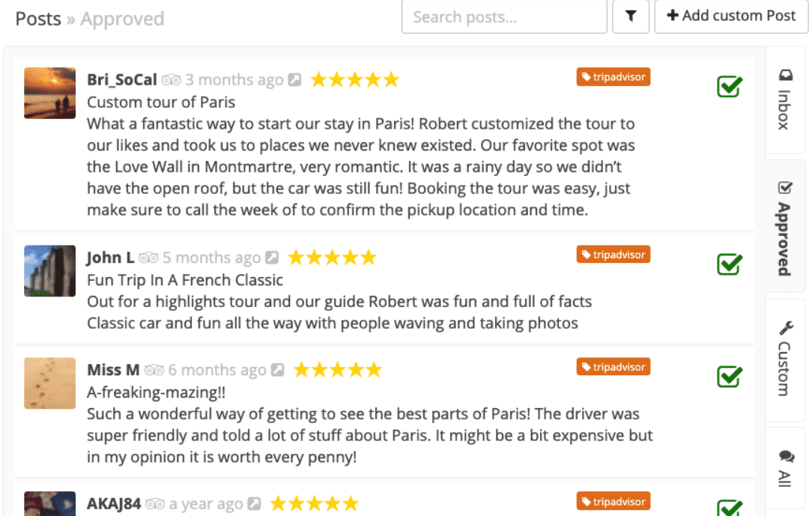Click the orange tripadvisor badge on Miss M's review
The image size is (812, 516).
pyautogui.click(x=613, y=366)
